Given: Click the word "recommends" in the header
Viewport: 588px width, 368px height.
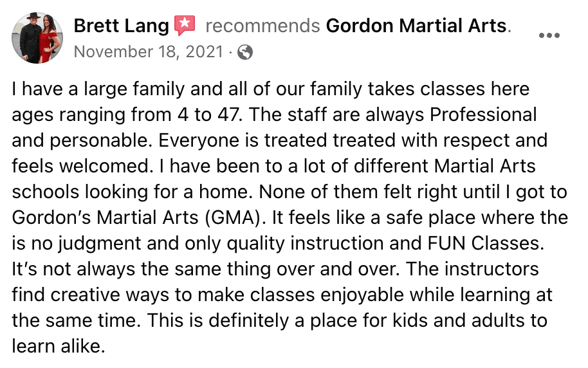Looking at the screenshot, I should 262,26.
